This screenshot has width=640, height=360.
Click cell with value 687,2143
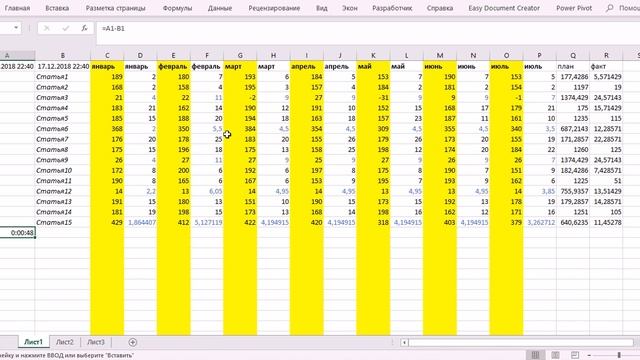pos(573,129)
